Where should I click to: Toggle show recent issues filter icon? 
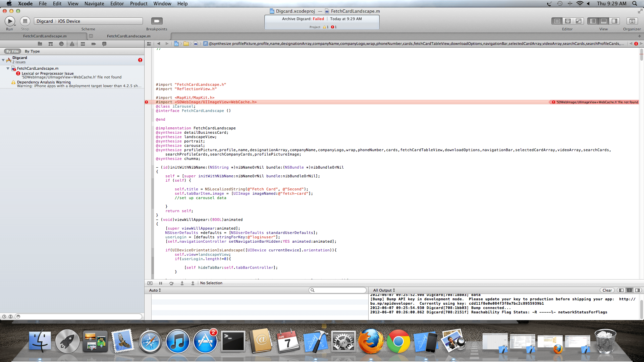4,317
